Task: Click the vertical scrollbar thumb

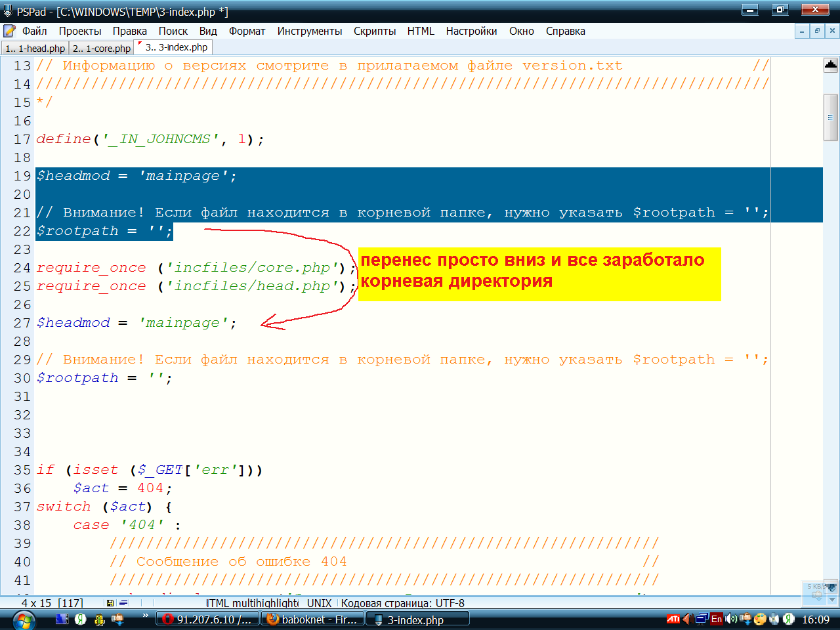Action: pos(831,117)
